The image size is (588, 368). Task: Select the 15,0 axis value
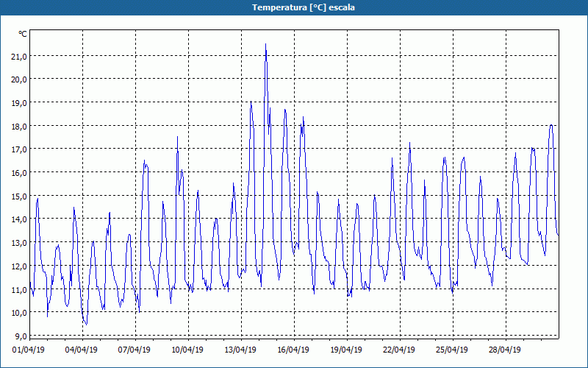pos(19,196)
